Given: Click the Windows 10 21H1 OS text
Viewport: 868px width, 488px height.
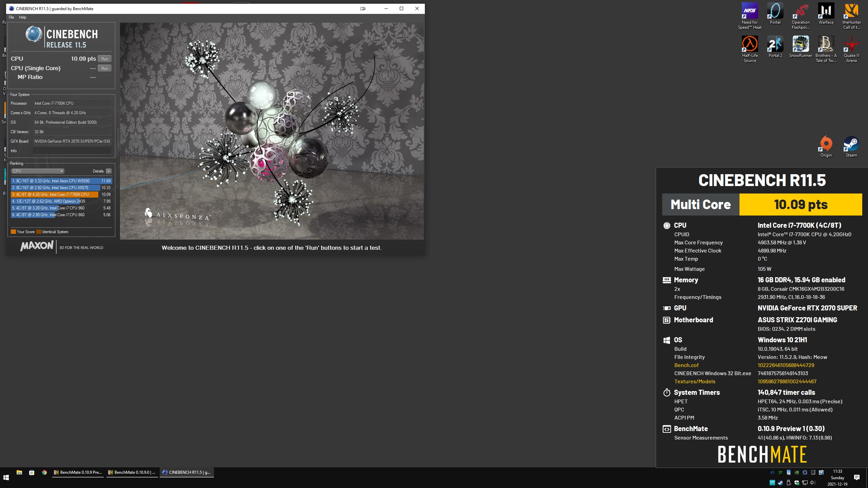Looking at the screenshot, I should click(782, 340).
